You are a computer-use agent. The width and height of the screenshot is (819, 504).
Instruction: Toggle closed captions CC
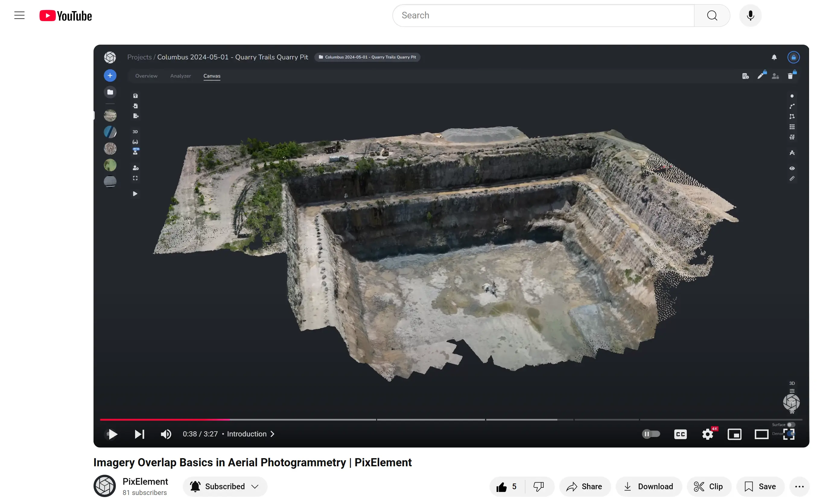coord(680,434)
